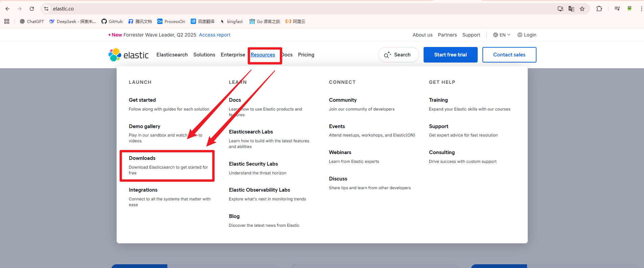This screenshot has height=268, width=644.
Task: Click the Elastic logo
Action: (x=128, y=55)
